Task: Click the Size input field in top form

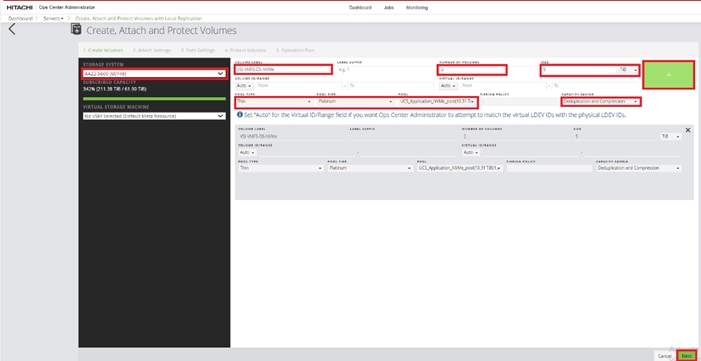Action: pos(579,70)
